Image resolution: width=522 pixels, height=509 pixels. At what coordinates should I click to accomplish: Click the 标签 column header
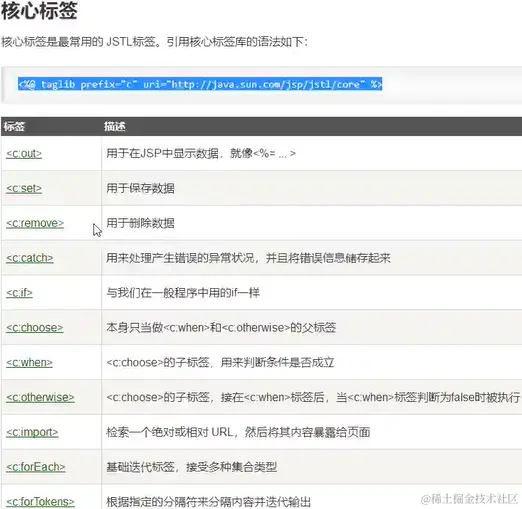point(14,127)
